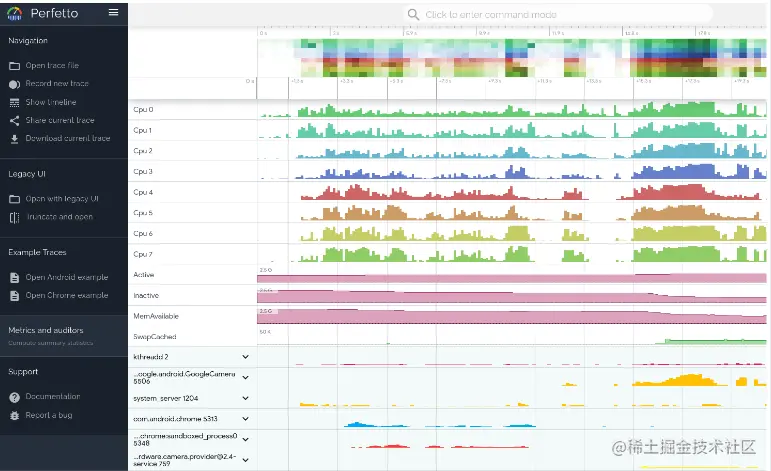Click the Download current trace icon
The image size is (771, 471).
coord(14,139)
